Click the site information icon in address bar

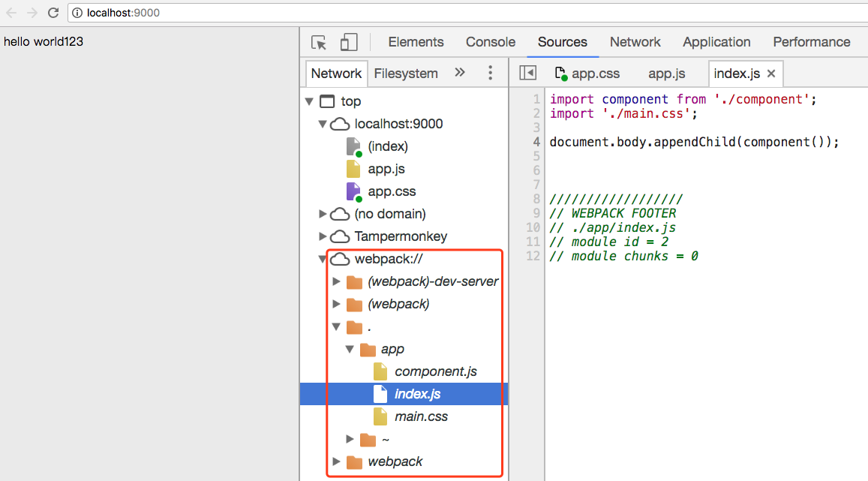click(78, 13)
